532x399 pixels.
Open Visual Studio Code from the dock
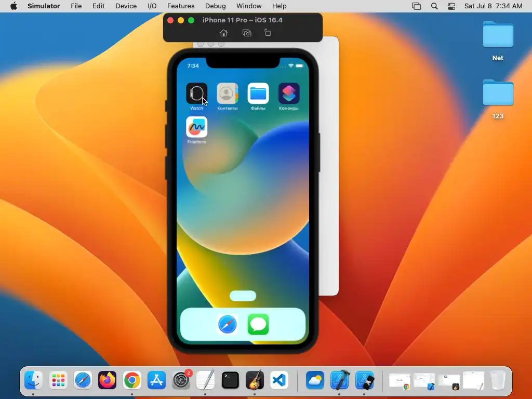pos(279,380)
